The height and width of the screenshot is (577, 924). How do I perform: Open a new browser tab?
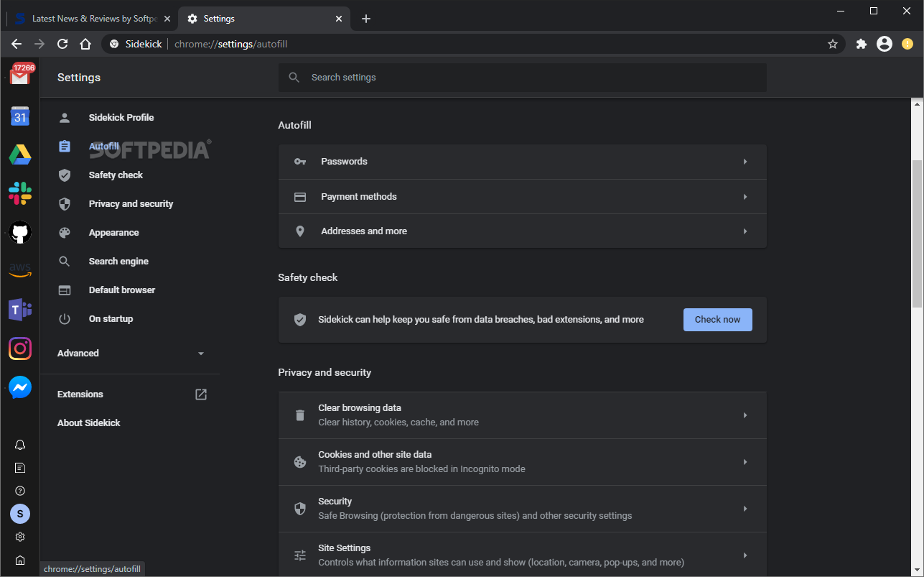366,19
